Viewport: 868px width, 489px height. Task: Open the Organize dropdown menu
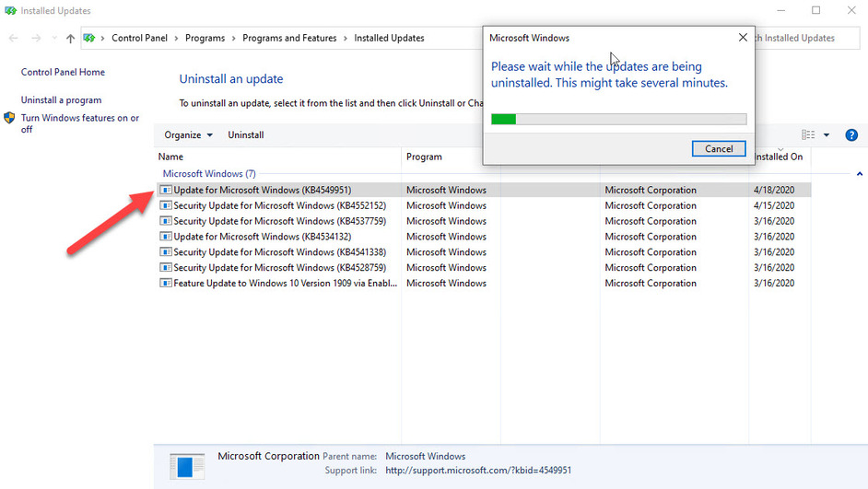188,135
